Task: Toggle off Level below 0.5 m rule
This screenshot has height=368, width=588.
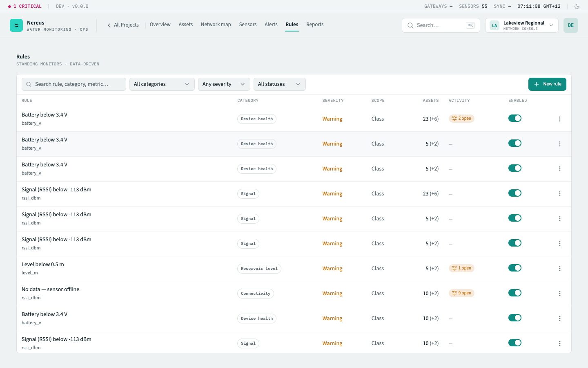Action: 515,268
